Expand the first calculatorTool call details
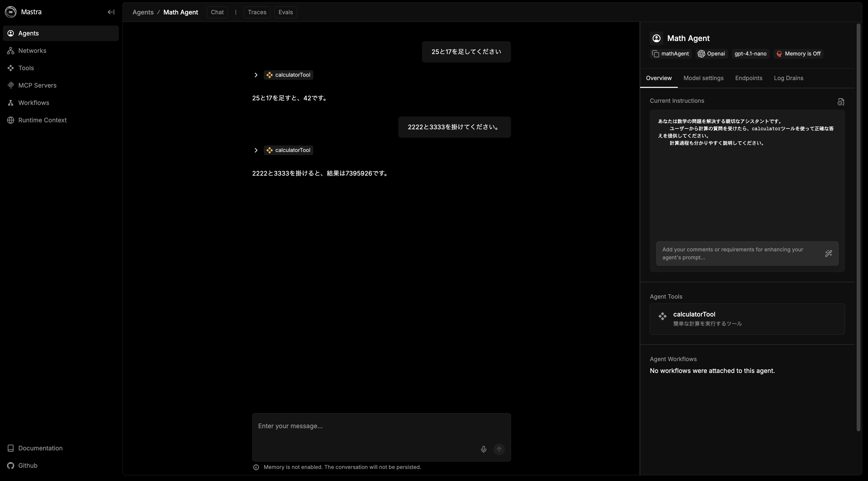The image size is (868, 481). 256,75
